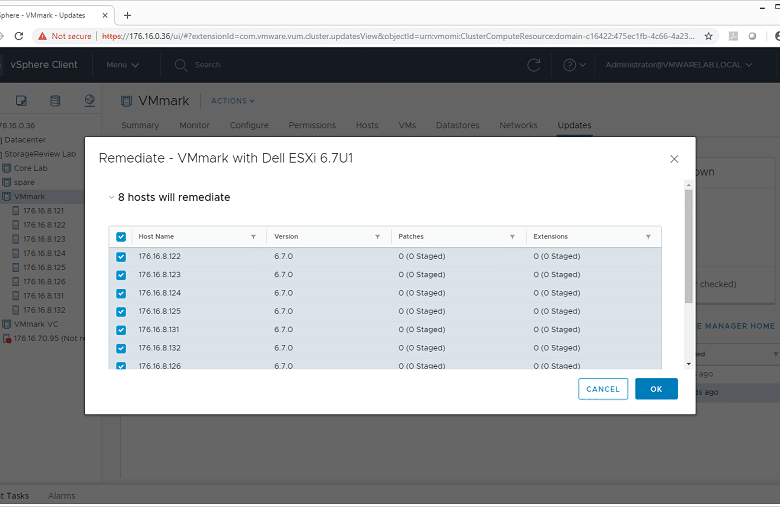
Task: Uncheck host 176.16.8.132 in dialog
Action: click(x=121, y=348)
